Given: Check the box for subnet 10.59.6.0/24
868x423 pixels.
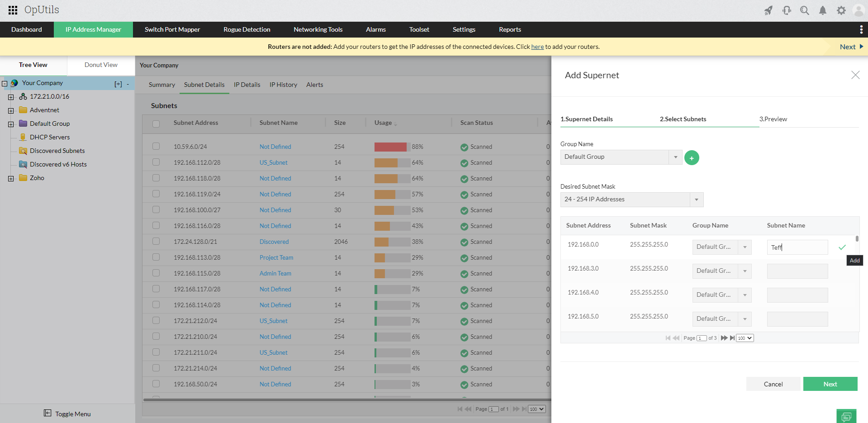Looking at the screenshot, I should pyautogui.click(x=156, y=146).
